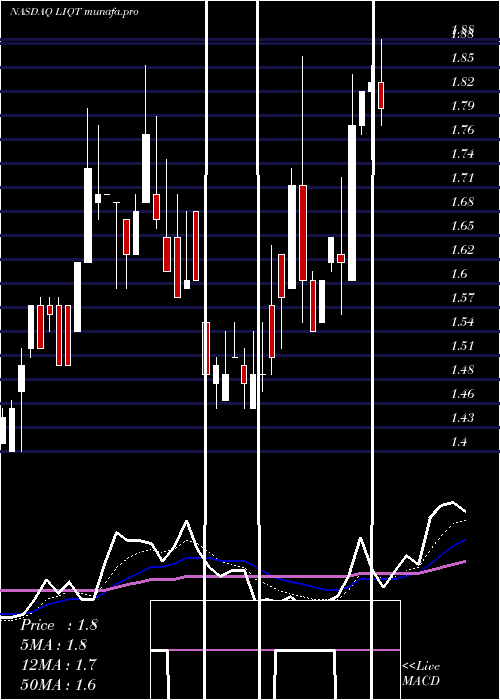Click the 1.46 price axis label
The width and height of the screenshot is (500, 700).
point(462,394)
